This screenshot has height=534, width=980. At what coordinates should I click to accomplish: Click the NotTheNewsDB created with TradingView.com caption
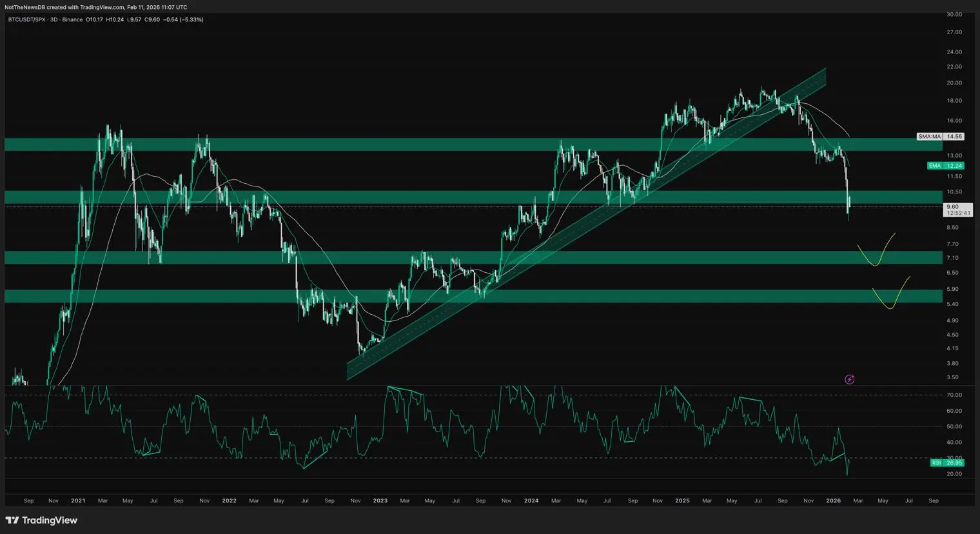pyautogui.click(x=96, y=7)
